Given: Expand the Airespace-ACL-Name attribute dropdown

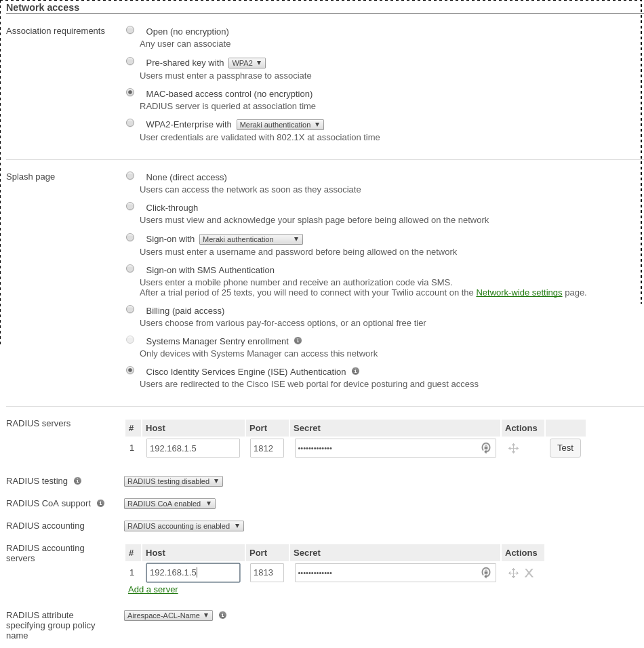Looking at the screenshot, I should [168, 615].
